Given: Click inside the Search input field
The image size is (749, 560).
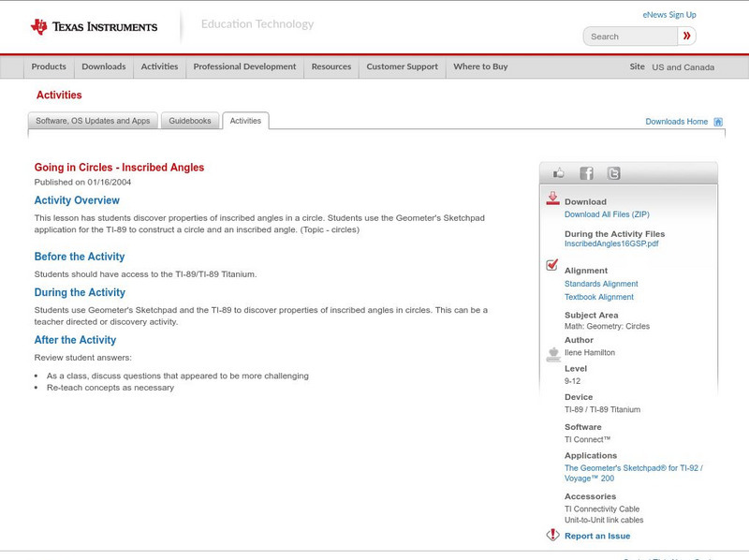Looking at the screenshot, I should pyautogui.click(x=631, y=37).
